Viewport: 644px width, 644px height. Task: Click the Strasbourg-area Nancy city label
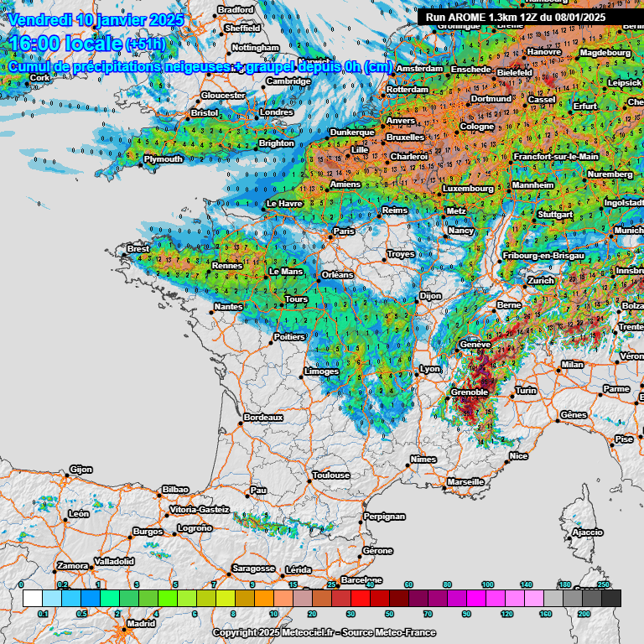pos(461,231)
